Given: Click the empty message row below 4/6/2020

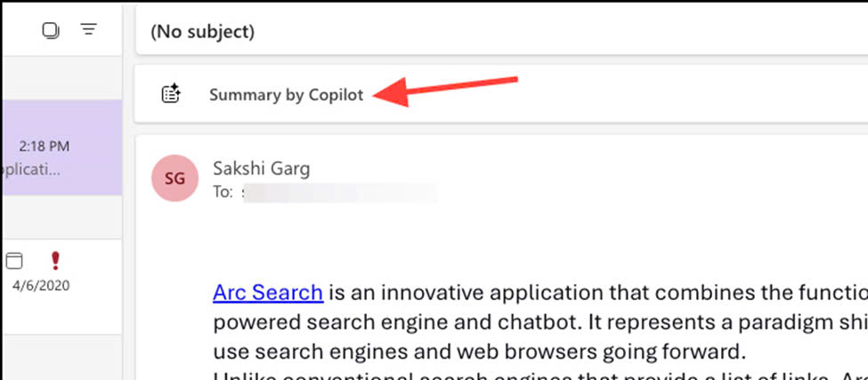Looking at the screenshot, I should coord(61,358).
